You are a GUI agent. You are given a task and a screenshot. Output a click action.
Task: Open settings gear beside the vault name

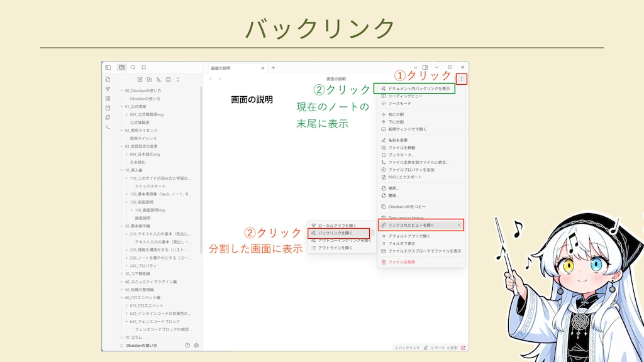(x=196, y=345)
